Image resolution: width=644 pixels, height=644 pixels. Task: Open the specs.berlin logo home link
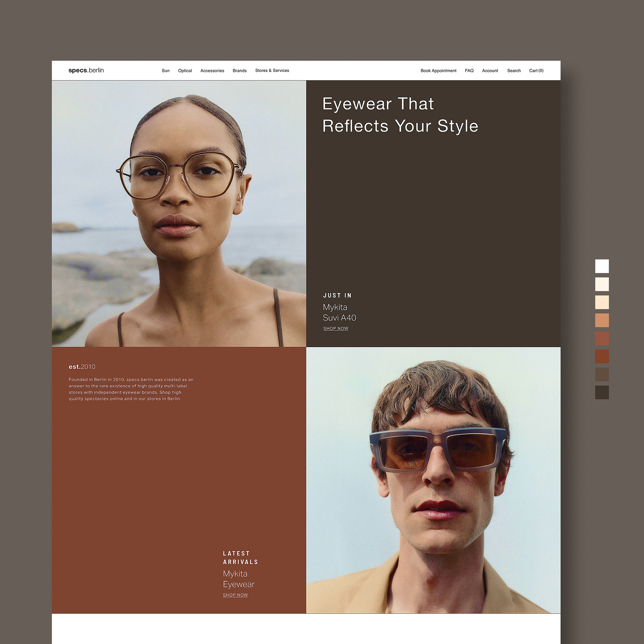click(x=86, y=70)
